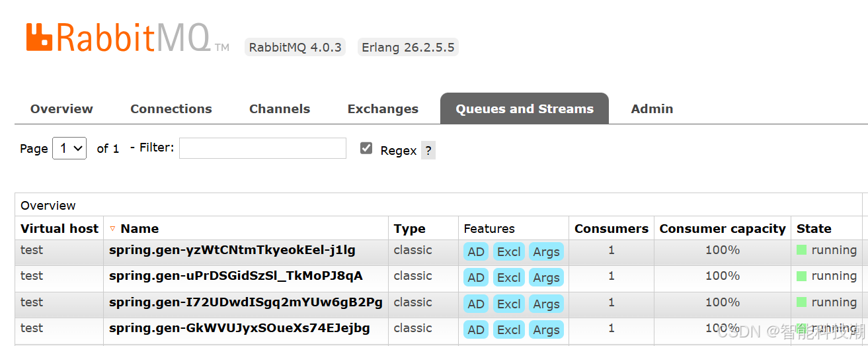Click Excl badge for spring.gen-I72UDwdISgq2mYUw6gB2Pg
Screen dimensions: 868x346
click(x=509, y=304)
